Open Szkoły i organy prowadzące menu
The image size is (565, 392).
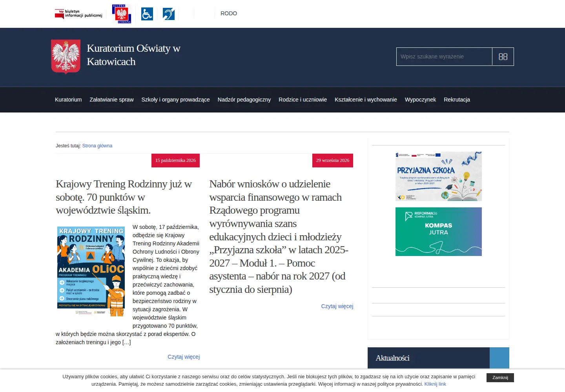pyautogui.click(x=176, y=100)
